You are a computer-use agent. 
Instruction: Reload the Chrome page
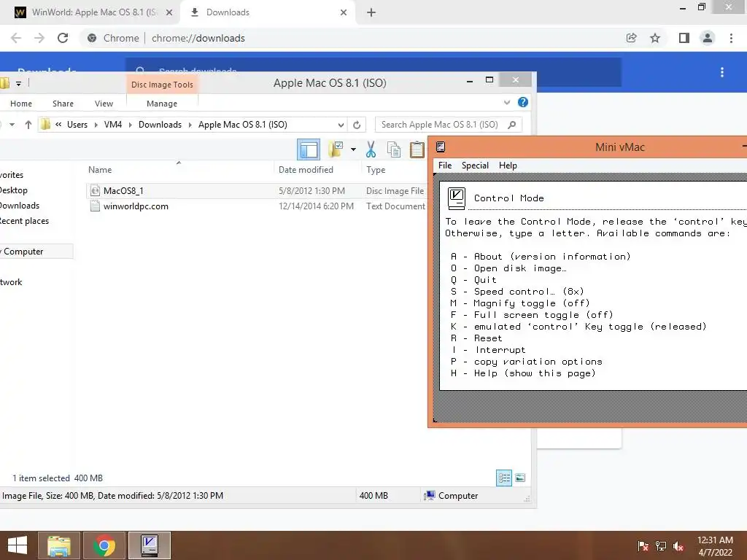pos(63,38)
